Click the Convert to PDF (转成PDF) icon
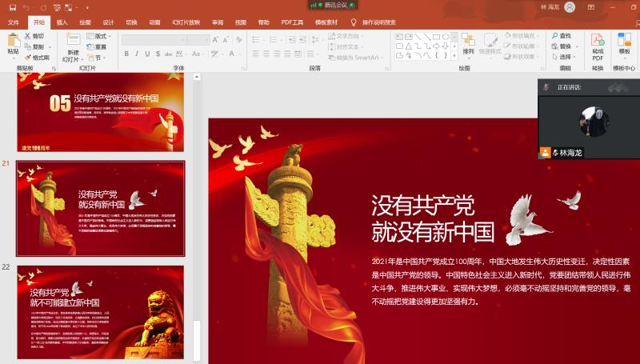Viewport: 640px width, 364px height. 598,46
